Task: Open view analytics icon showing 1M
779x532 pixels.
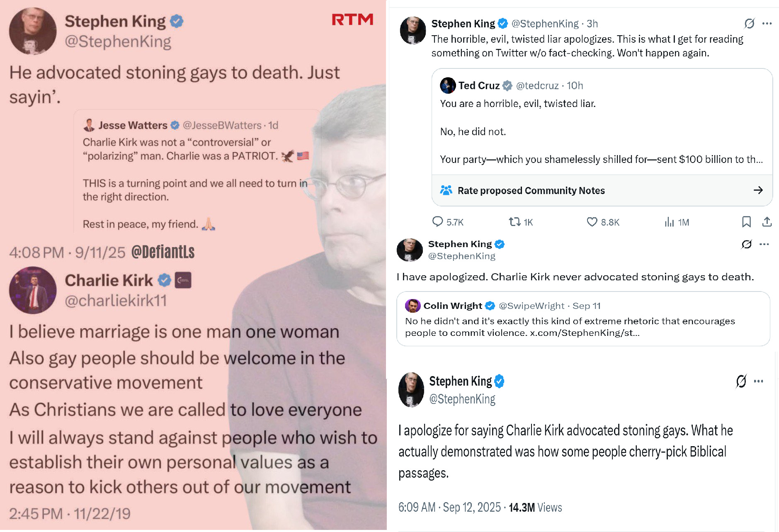Action: point(669,222)
